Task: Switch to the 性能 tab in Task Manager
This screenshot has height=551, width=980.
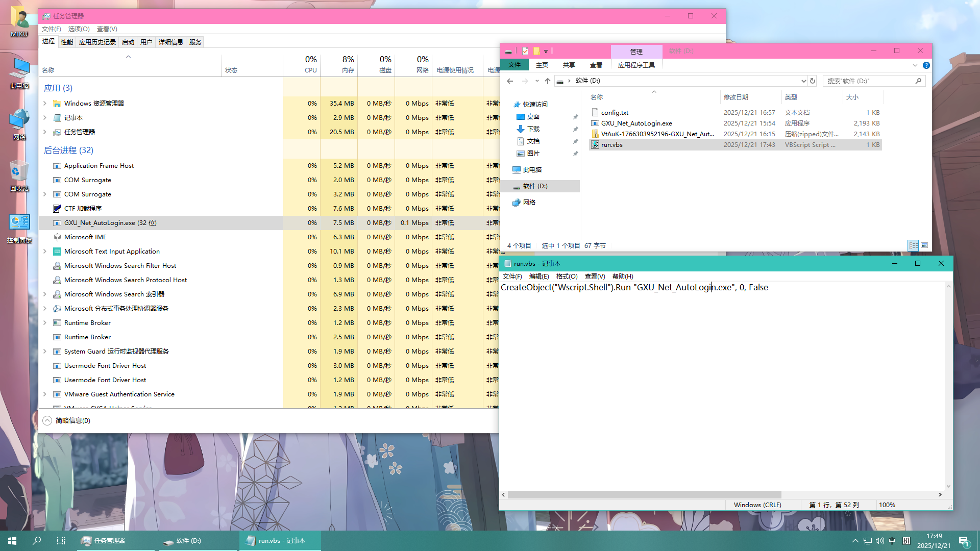Action: [x=66, y=42]
